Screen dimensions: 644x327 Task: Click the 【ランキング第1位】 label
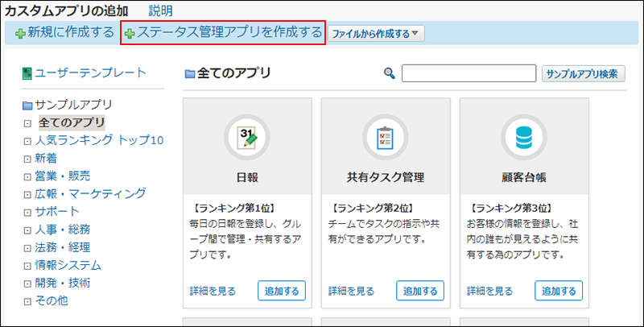pyautogui.click(x=233, y=209)
